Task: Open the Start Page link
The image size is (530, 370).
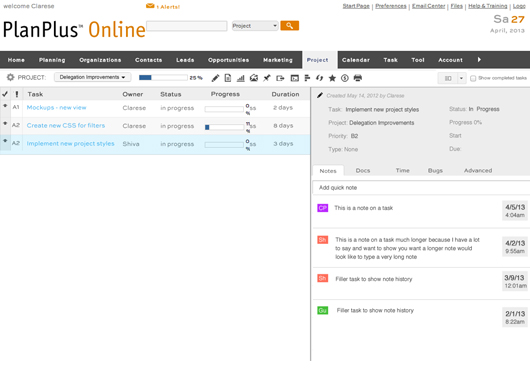Action: click(x=356, y=6)
